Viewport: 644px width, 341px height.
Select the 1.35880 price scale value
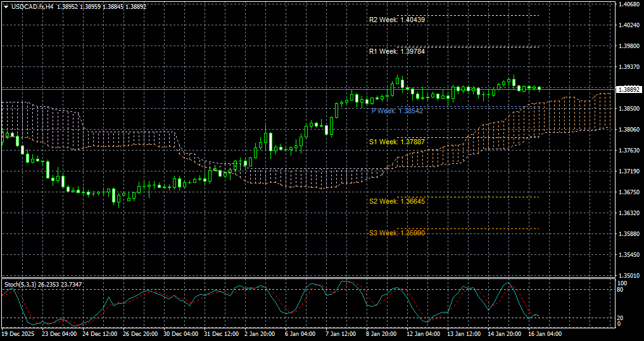(631, 234)
